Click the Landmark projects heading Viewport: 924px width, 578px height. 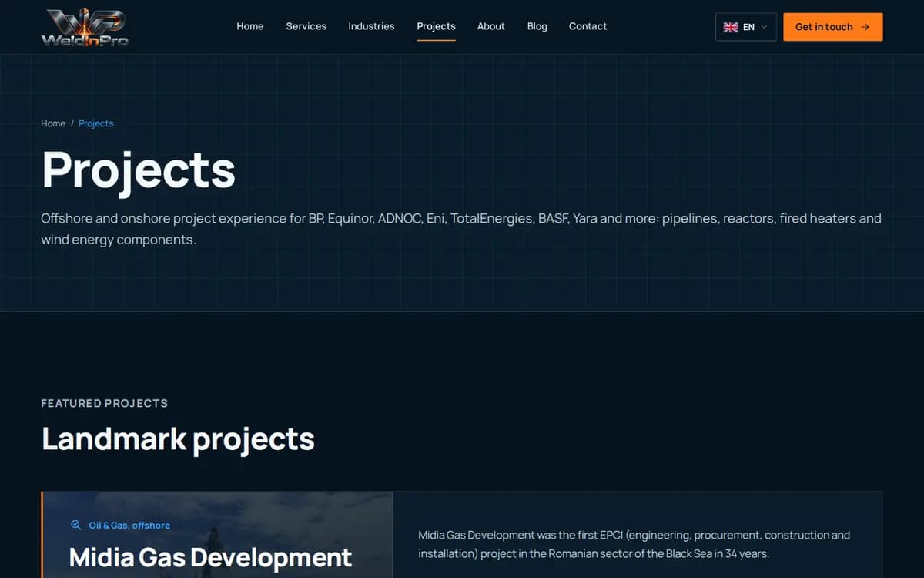(178, 439)
